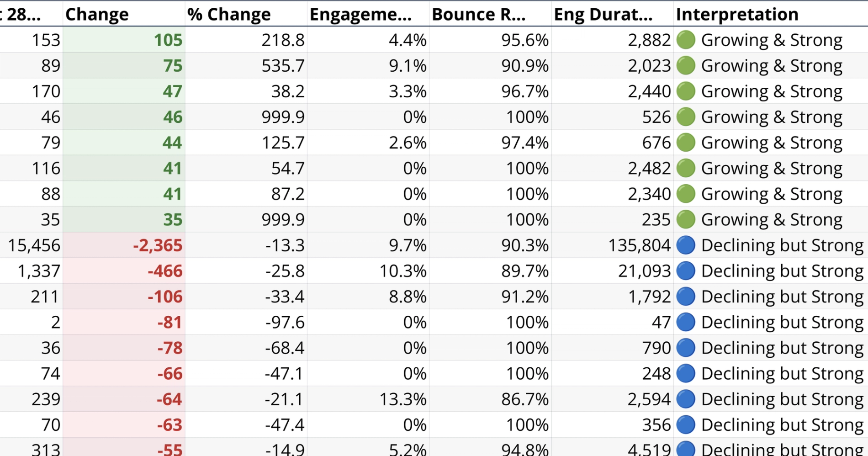868x456 pixels.
Task: Click the Interpretation column header
Action: pyautogui.click(x=737, y=14)
